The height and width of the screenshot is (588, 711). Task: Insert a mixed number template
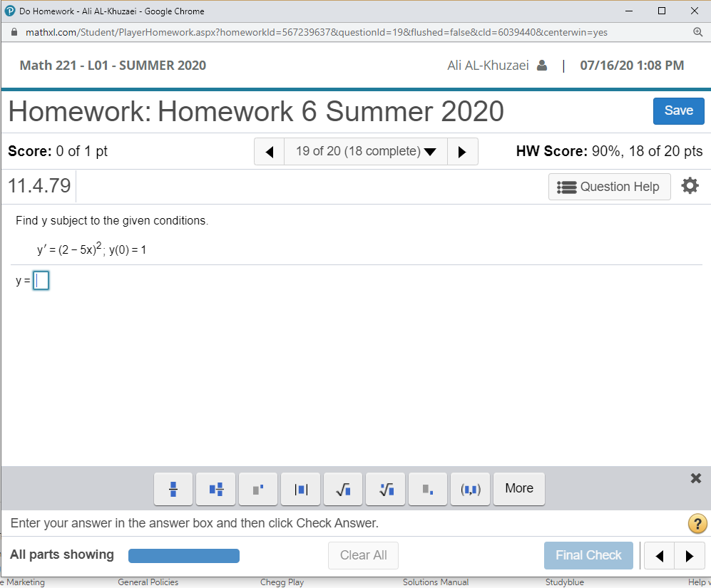(x=215, y=489)
